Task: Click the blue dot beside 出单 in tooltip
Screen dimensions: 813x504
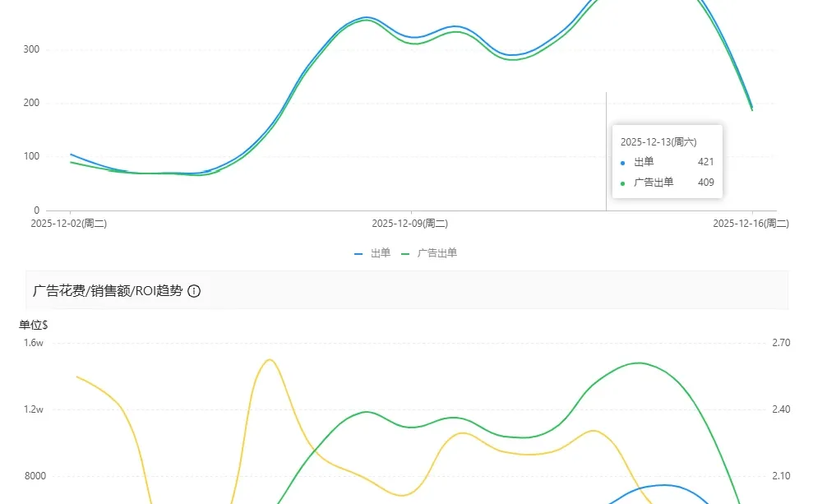Action: (623, 163)
